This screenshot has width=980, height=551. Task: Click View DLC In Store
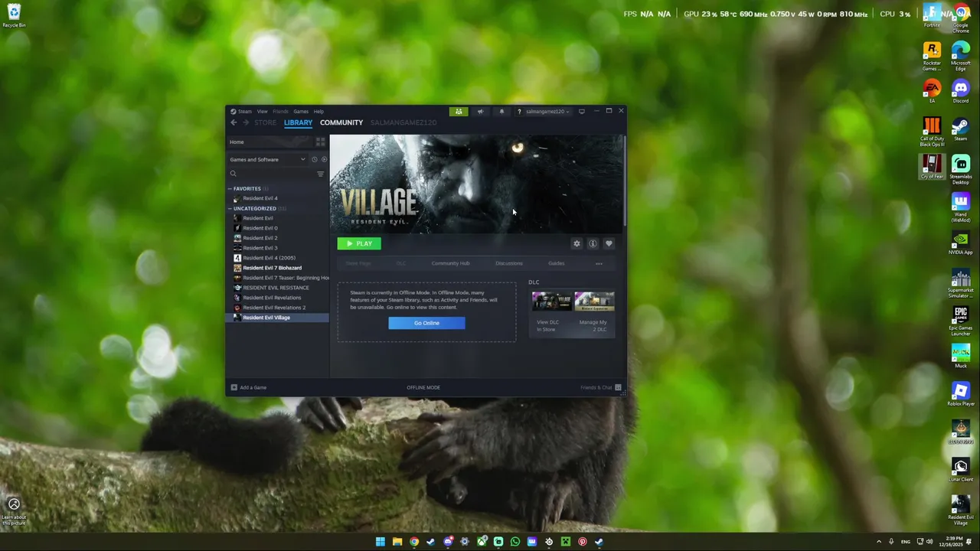(548, 325)
